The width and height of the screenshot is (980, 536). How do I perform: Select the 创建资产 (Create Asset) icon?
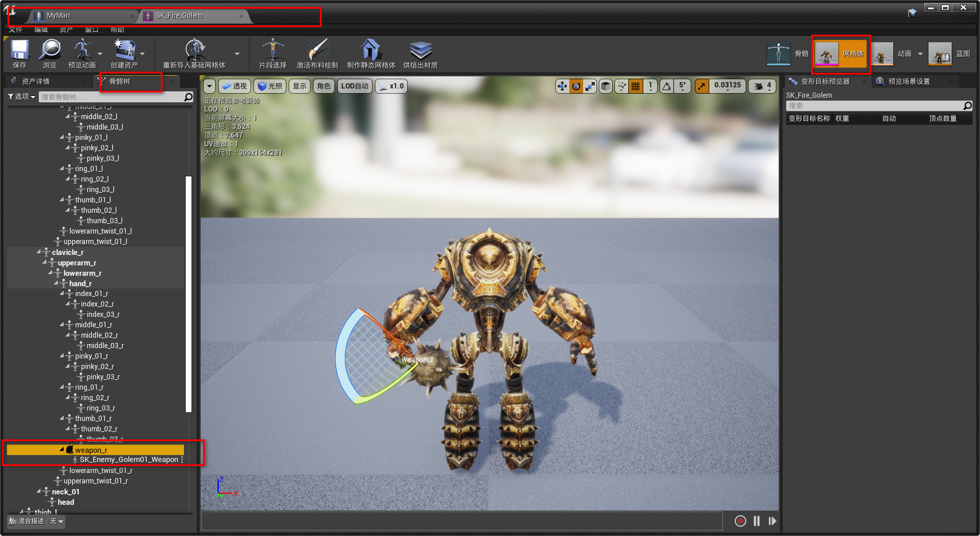[126, 53]
